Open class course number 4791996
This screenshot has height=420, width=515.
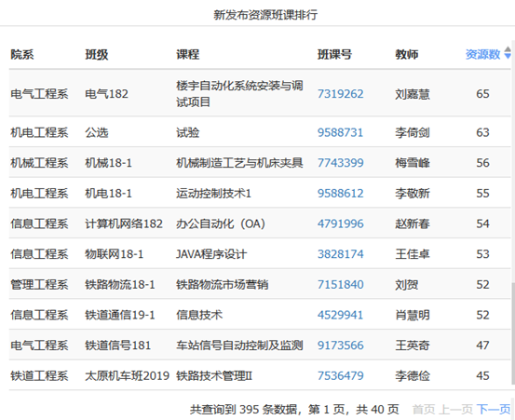[x=340, y=224]
